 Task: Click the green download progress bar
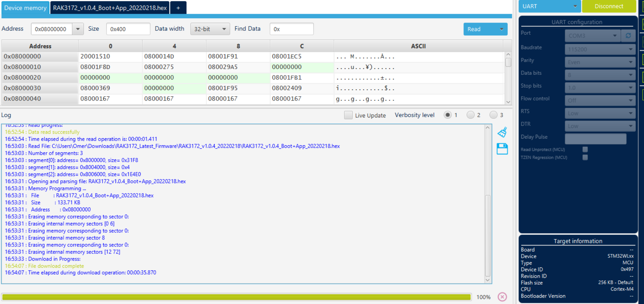click(236, 297)
